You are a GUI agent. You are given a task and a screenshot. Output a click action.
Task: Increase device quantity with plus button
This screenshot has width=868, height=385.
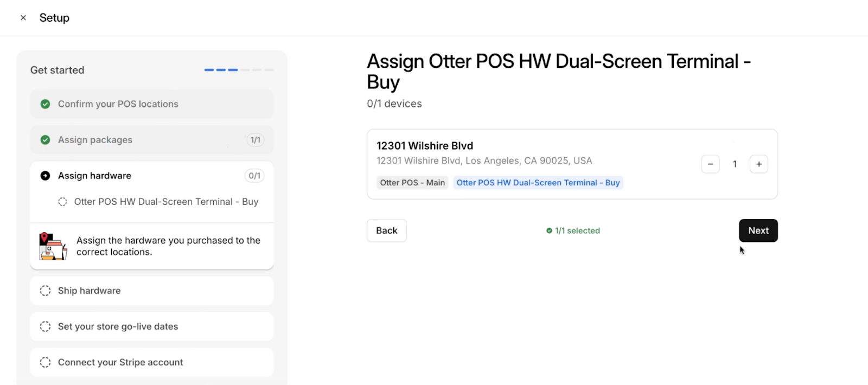[x=758, y=164]
